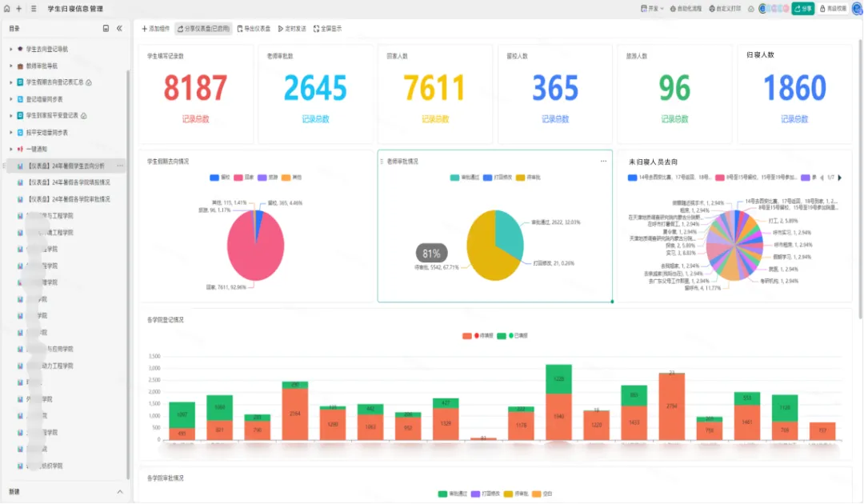Go to the home icon in top bar
Image resolution: width=864 pixels, height=504 pixels.
[x=6, y=9]
